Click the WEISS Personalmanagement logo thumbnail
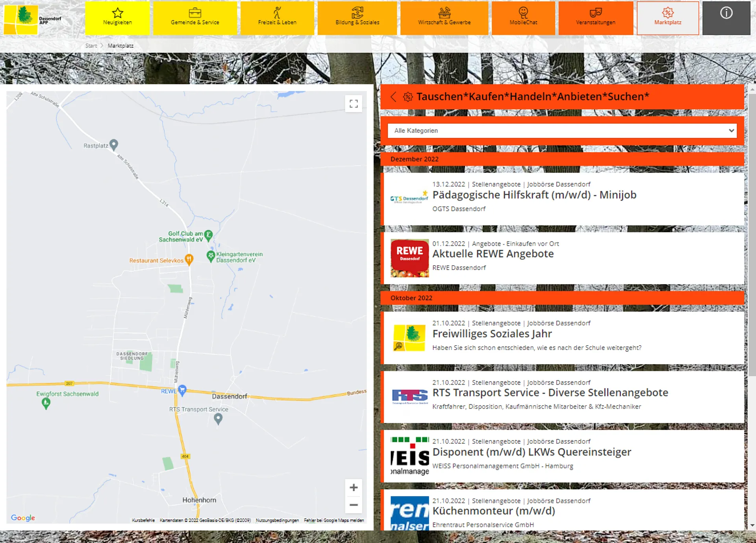Image resolution: width=756 pixels, height=543 pixels. (409, 456)
